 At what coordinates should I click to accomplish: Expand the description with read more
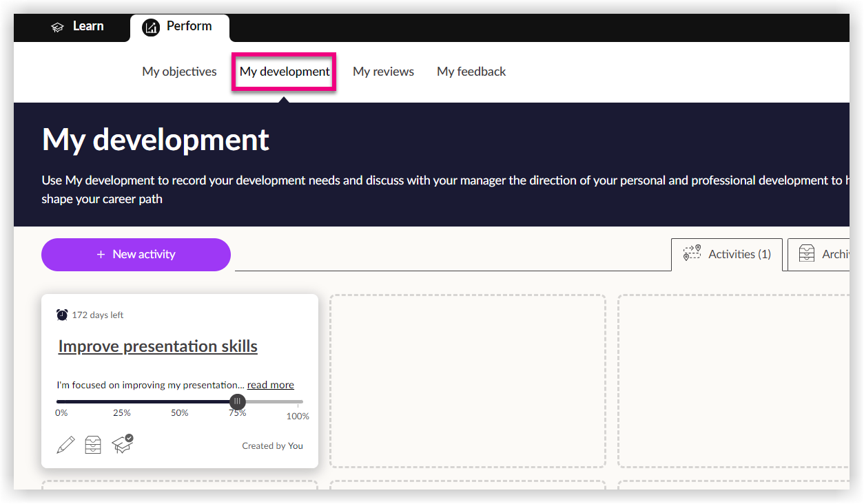point(270,384)
